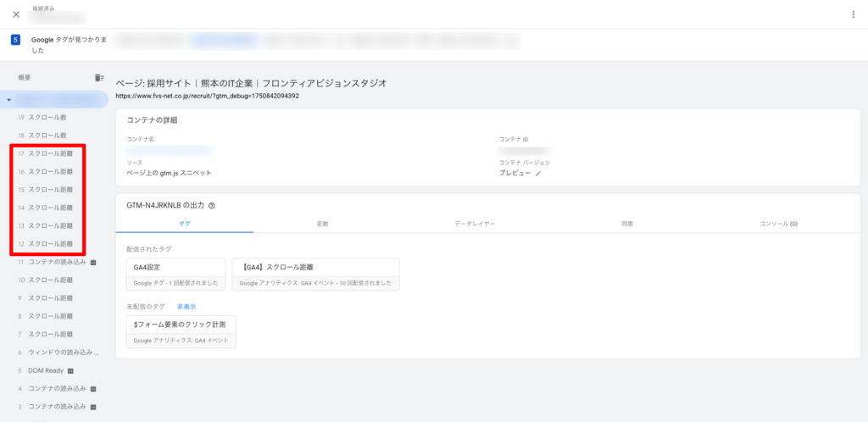Click the pencil icon next to プレビュー
Image resolution: width=868 pixels, height=422 pixels.
click(x=538, y=173)
